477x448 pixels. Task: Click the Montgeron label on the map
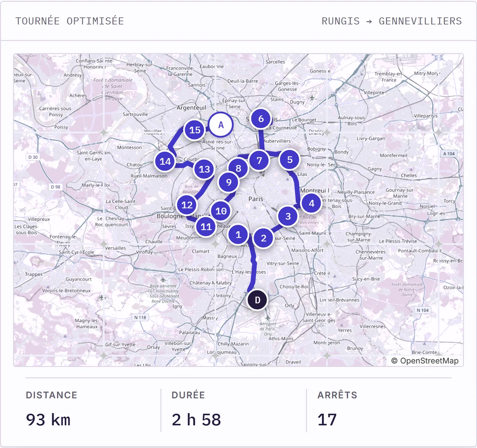click(x=327, y=343)
